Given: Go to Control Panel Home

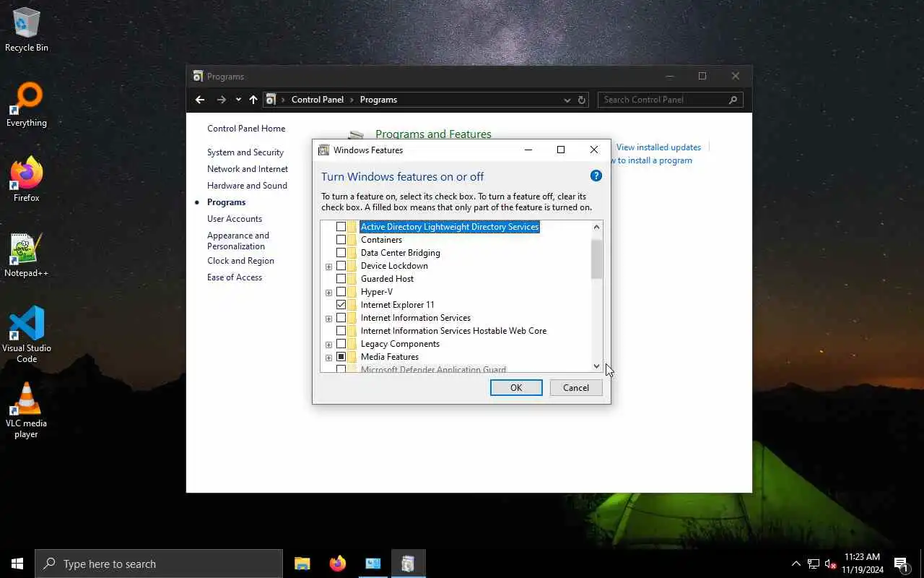Looking at the screenshot, I should [246, 129].
